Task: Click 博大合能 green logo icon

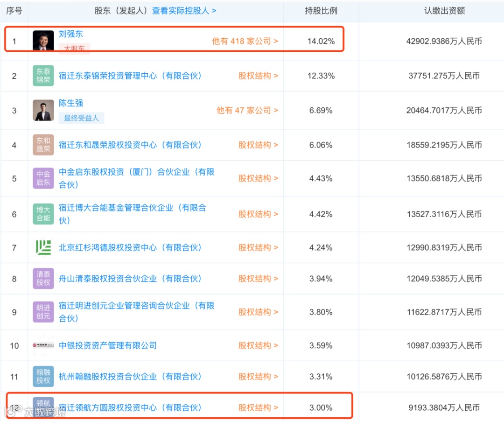Action: (x=43, y=214)
